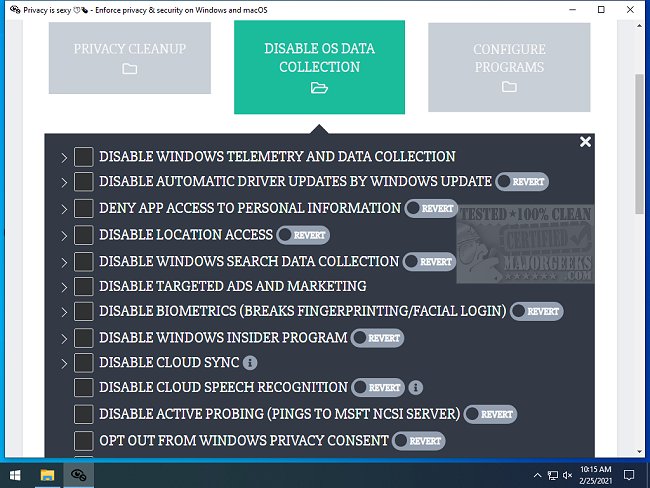Open the notification center icon
650x488 pixels.
[629, 475]
